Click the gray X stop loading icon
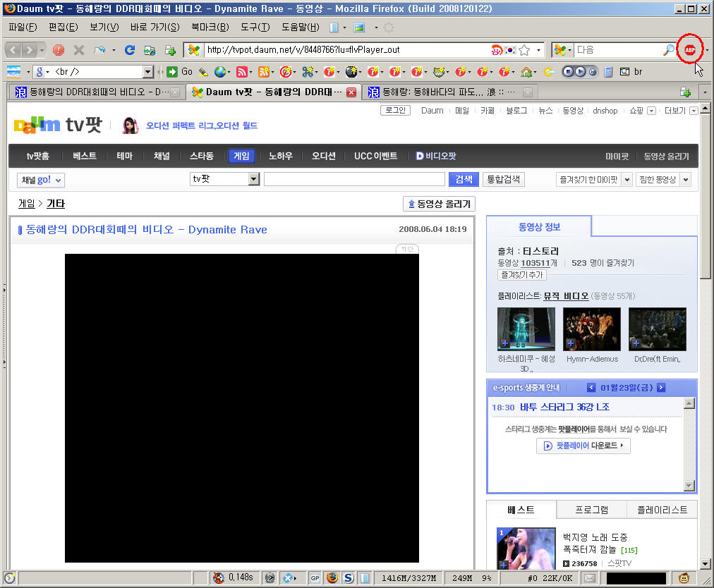Screen dimensions: 714x588 click(79, 49)
